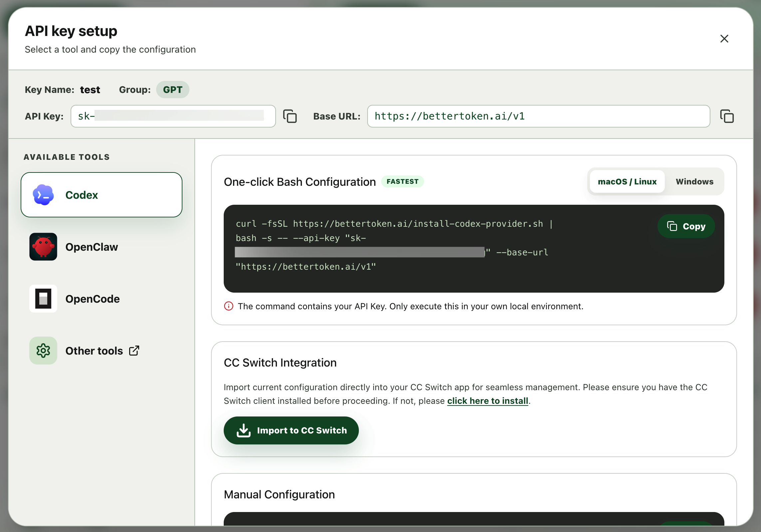Switch to Windows configuration
761x532 pixels.
694,181
